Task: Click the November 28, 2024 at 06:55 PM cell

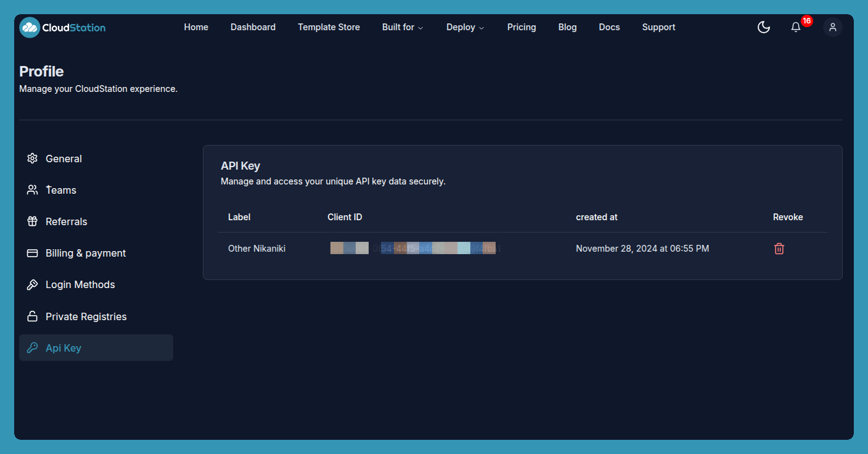Action: pos(642,249)
